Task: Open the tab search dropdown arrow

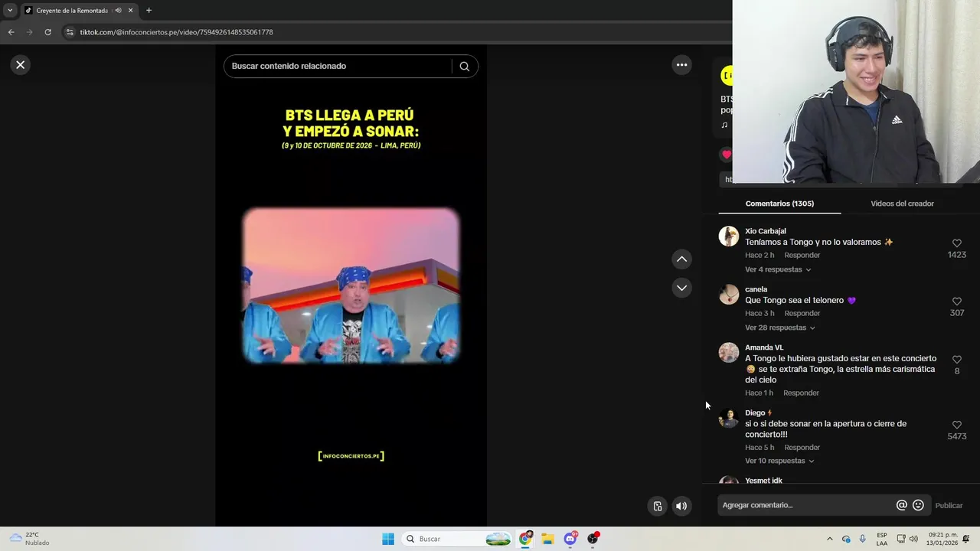Action: point(10,11)
